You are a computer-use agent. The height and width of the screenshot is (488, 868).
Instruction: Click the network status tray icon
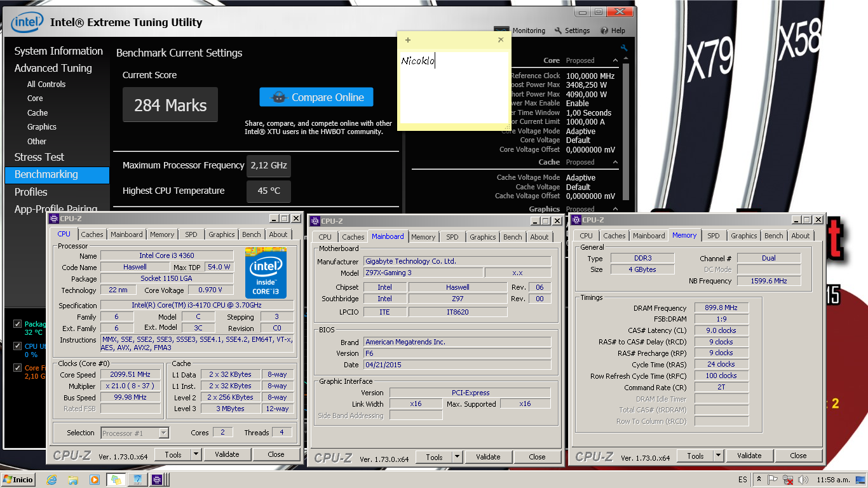click(788, 480)
